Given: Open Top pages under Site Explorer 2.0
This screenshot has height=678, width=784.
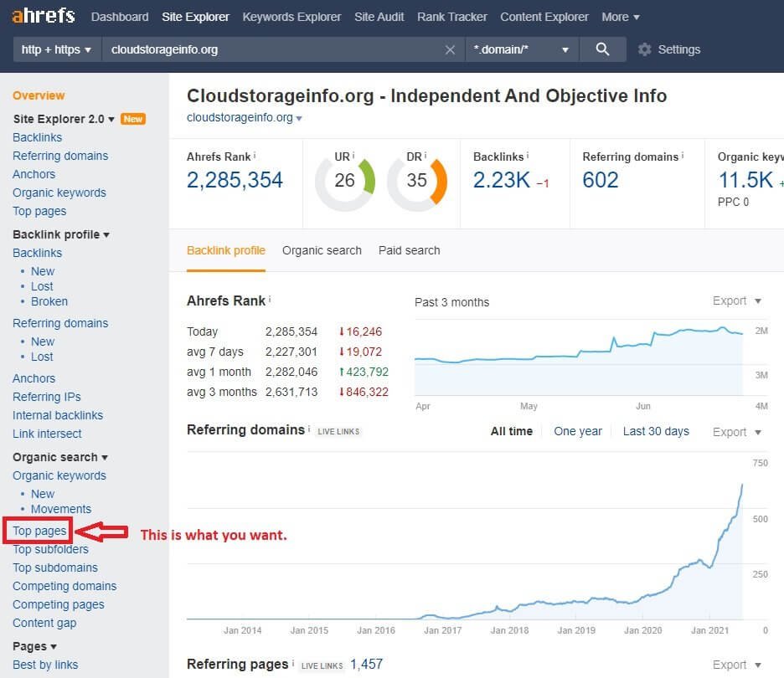Looking at the screenshot, I should coord(39,211).
